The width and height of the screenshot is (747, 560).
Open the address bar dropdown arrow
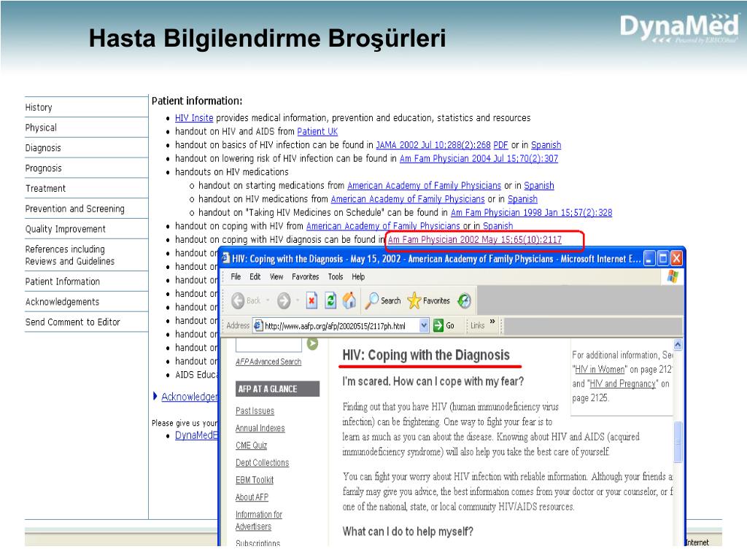tap(424, 326)
